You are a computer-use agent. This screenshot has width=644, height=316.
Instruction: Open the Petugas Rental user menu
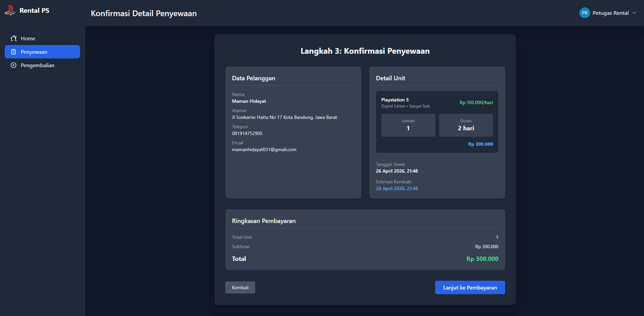tap(608, 13)
